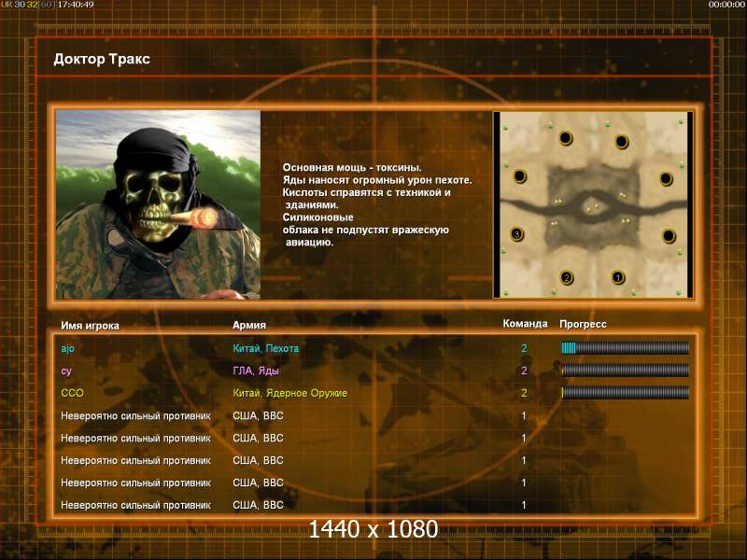This screenshot has width=747, height=560.
Task: Click cy's loading progress bar
Action: tap(625, 370)
